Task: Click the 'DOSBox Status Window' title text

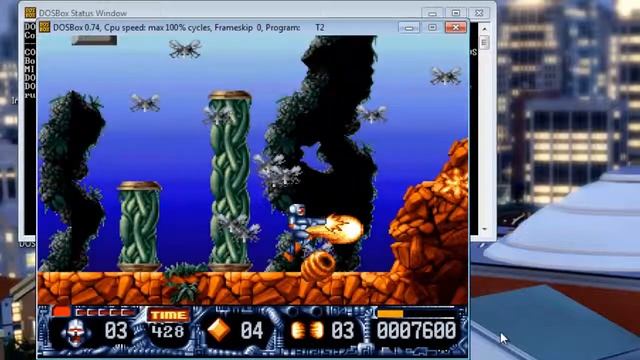Action: 83,13
